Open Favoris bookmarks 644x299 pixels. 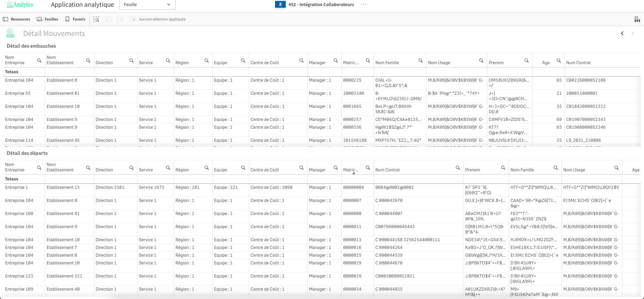[75, 19]
